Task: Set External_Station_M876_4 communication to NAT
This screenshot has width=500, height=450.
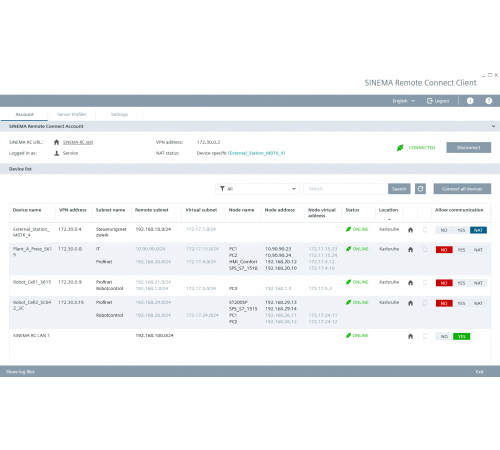Action: click(x=478, y=230)
